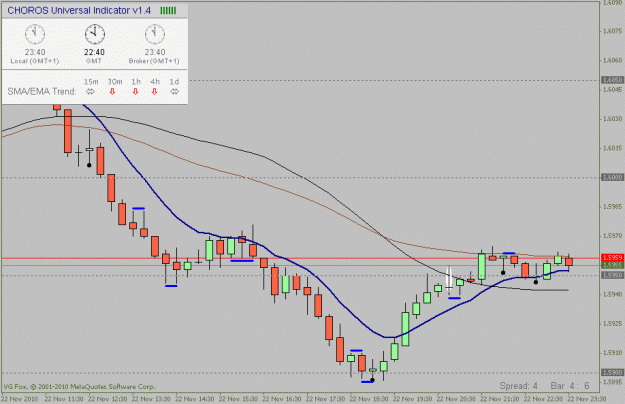The width and height of the screenshot is (625, 404).
Task: Click the 22 Nov 17:30 time axis label
Action: click(x=325, y=399)
